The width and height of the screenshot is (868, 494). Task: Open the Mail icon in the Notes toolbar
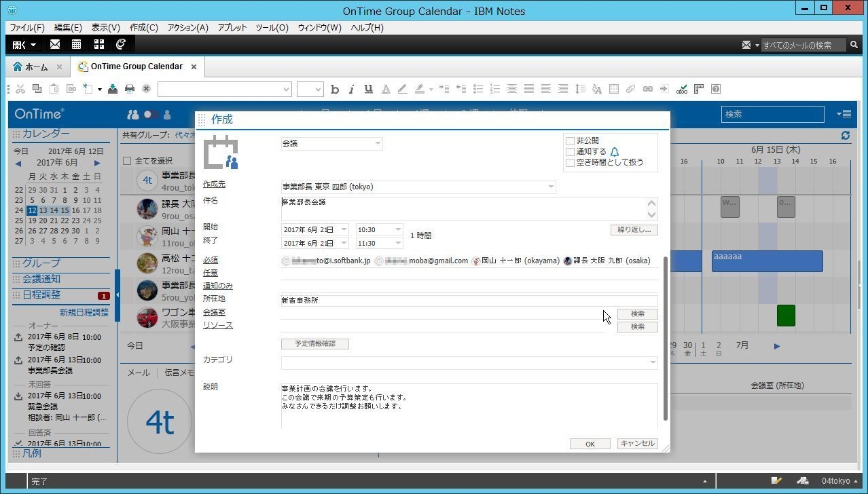click(55, 44)
